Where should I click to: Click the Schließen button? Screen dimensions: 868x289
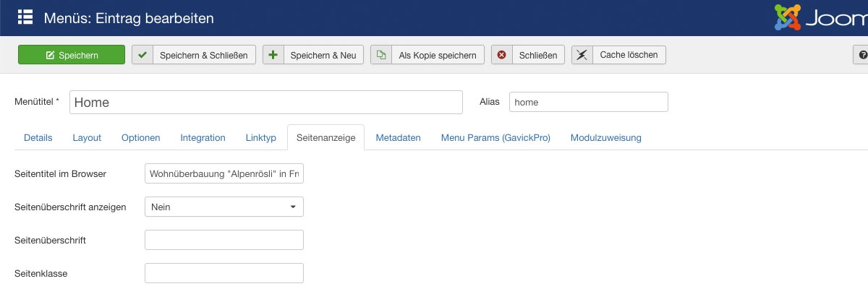pos(528,55)
